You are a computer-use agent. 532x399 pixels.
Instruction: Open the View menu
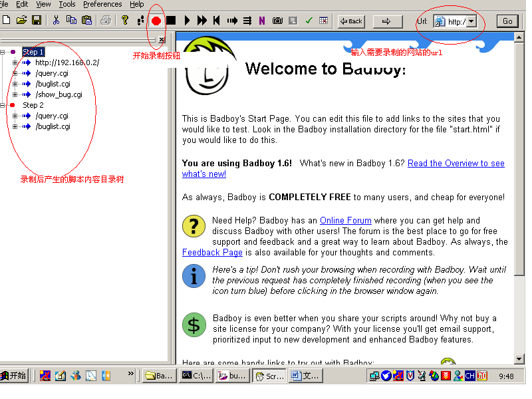click(43, 5)
